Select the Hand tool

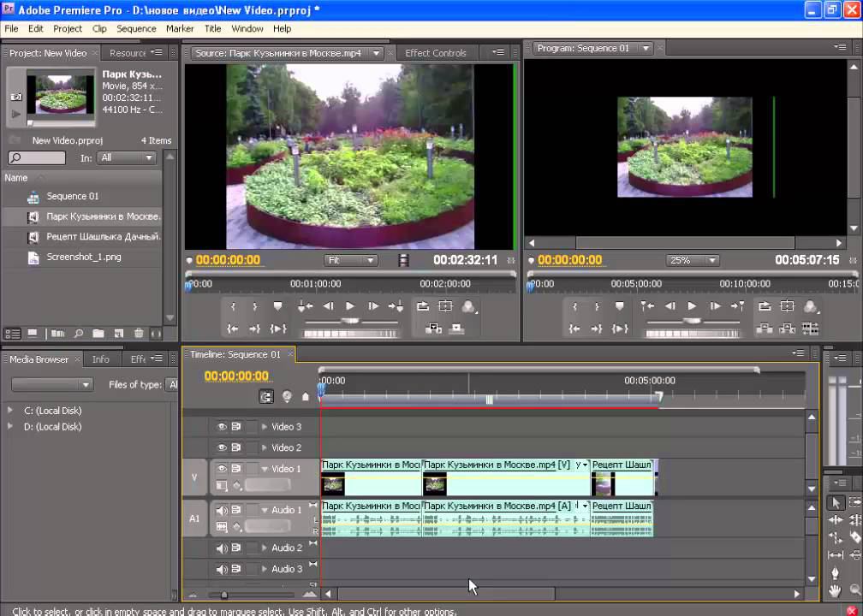coord(836,591)
